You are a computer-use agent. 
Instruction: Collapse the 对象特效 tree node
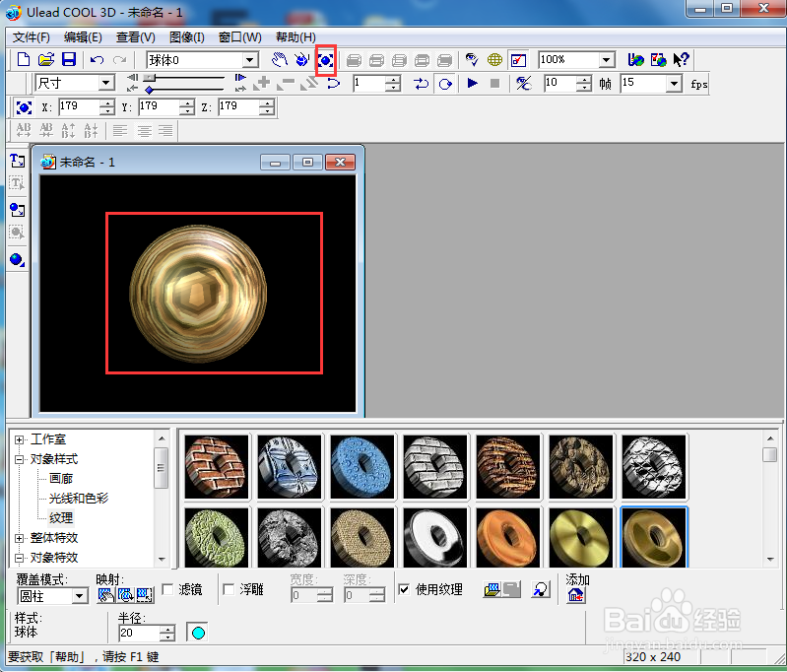coord(19,558)
